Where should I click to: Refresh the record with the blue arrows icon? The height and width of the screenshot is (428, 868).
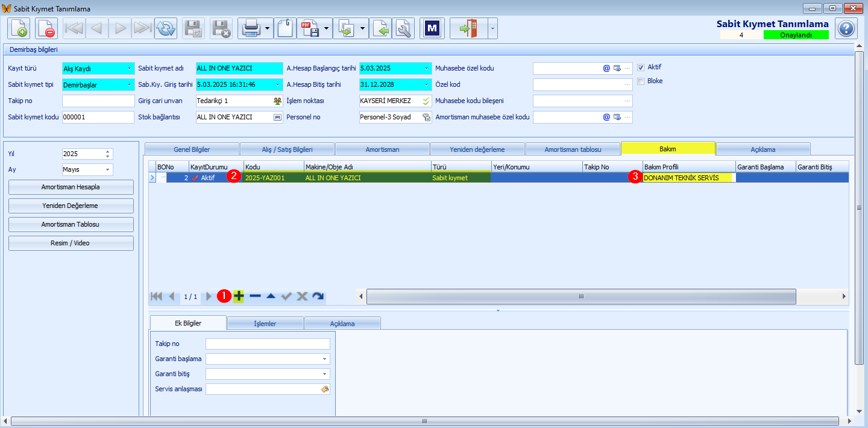click(166, 28)
